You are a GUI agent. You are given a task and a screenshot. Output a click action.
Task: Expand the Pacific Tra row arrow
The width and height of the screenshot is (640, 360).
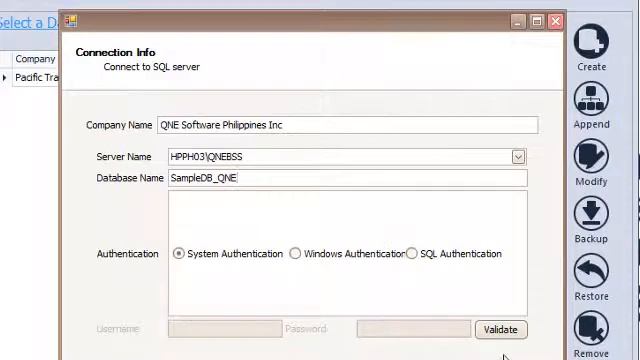(x=4, y=77)
